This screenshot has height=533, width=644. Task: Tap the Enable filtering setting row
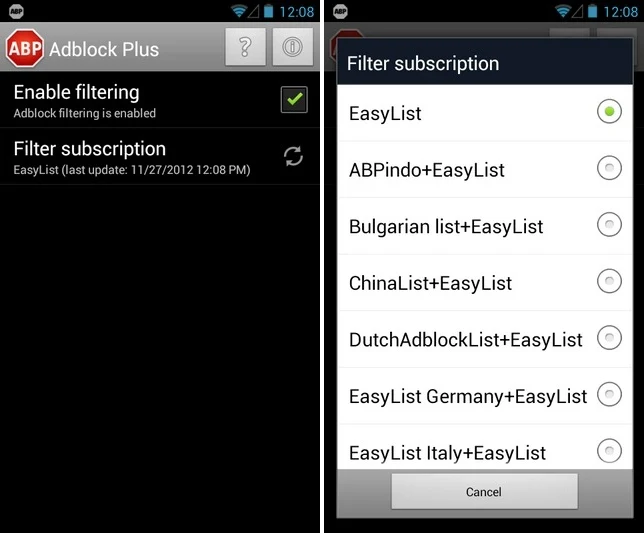click(160, 100)
